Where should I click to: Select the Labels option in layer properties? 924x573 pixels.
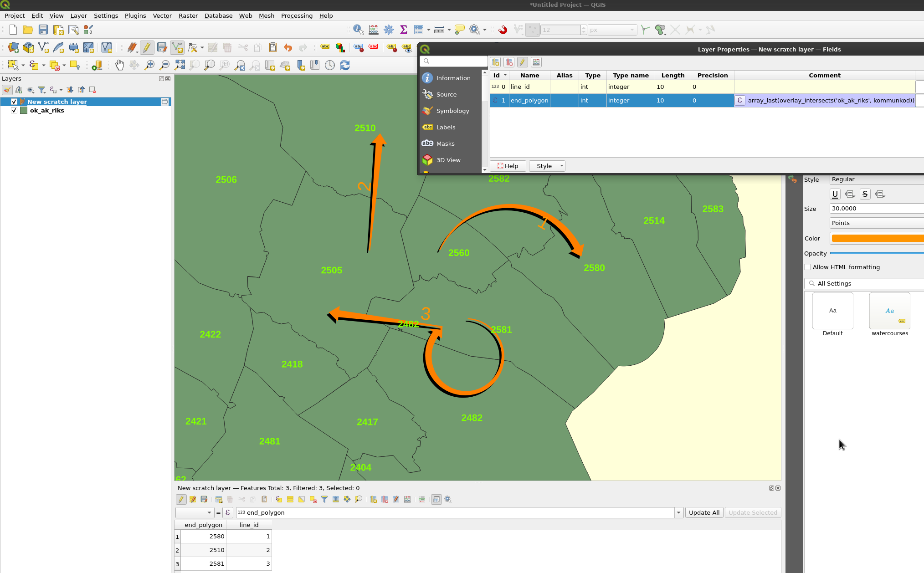[x=446, y=127]
